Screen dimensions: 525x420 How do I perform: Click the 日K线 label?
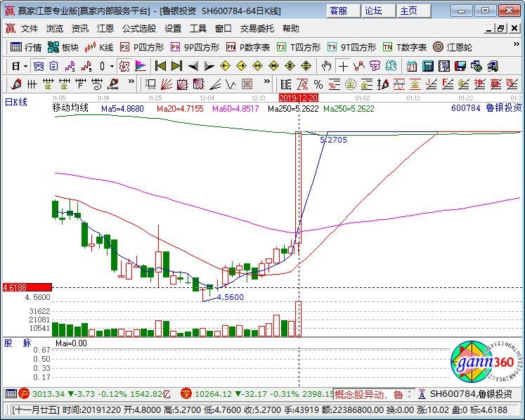click(x=15, y=102)
